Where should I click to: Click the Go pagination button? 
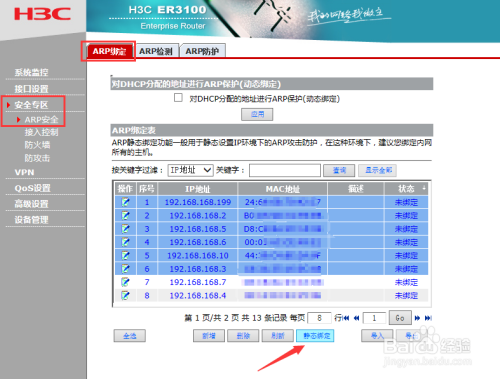pos(400,318)
